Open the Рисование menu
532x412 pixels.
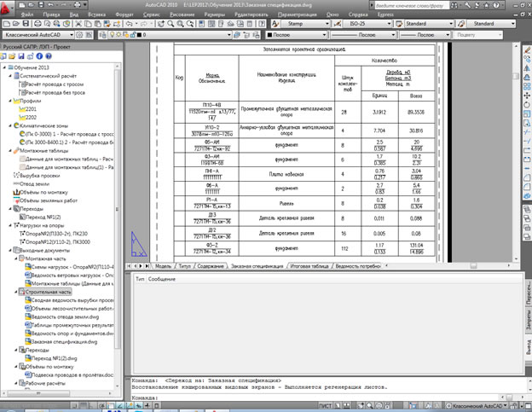[x=182, y=15]
